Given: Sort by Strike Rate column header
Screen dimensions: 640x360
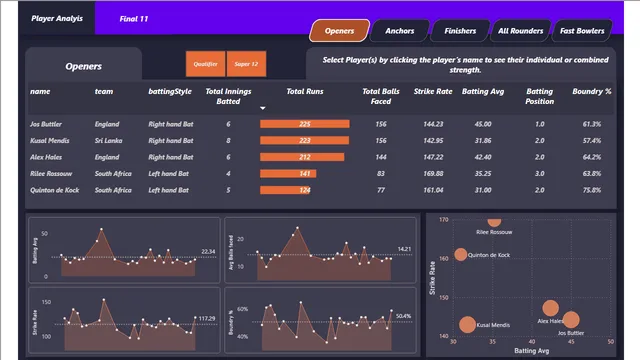Looking at the screenshot, I should tap(433, 91).
